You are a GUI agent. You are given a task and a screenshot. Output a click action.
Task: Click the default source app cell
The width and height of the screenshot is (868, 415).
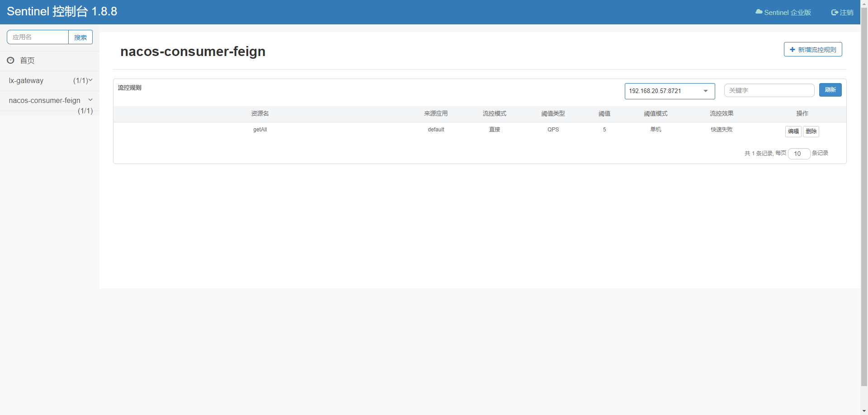(x=436, y=130)
